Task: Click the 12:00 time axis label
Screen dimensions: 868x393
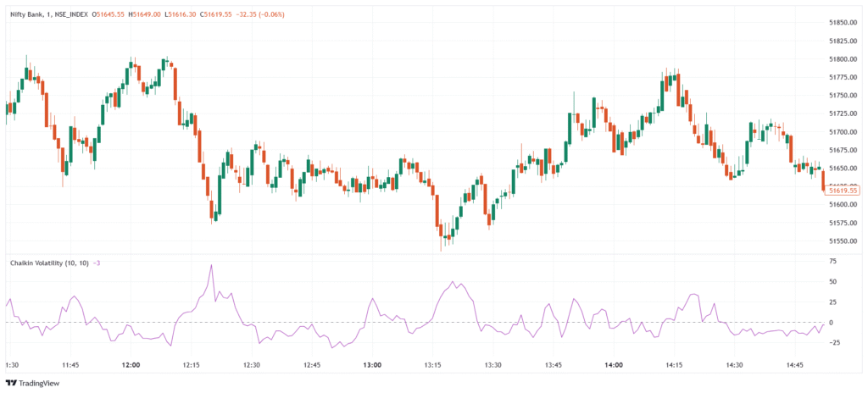Action: [x=131, y=365]
